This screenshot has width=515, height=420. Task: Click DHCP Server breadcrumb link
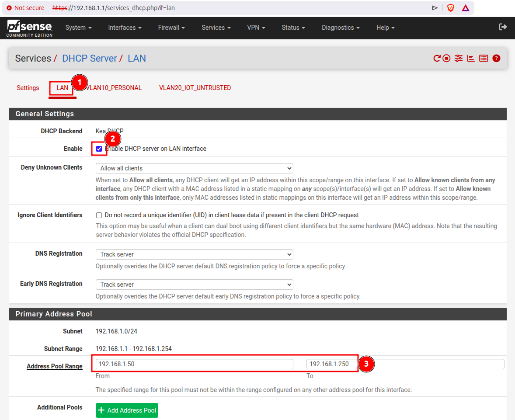(x=89, y=59)
